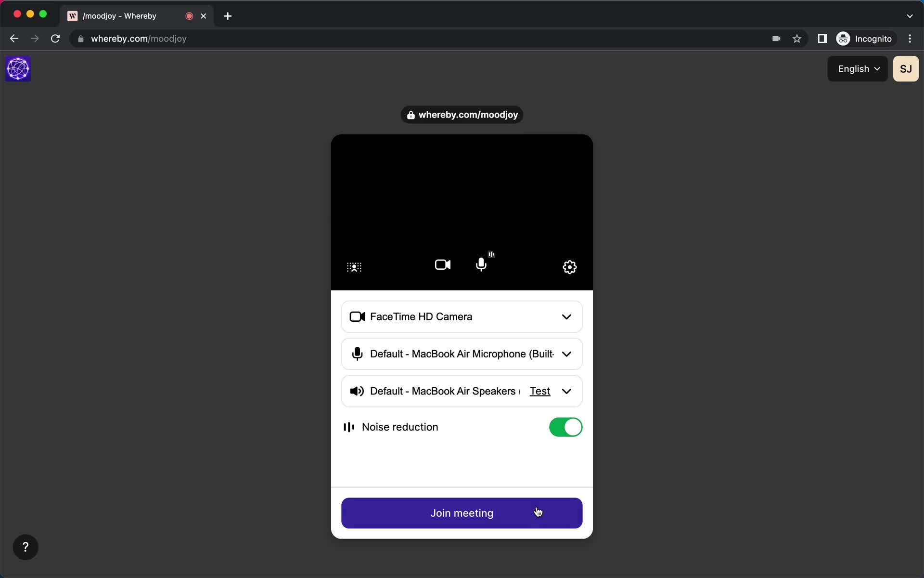Screen dimensions: 924x578
Task: Click the noise reduction level icon
Action: pyautogui.click(x=348, y=427)
